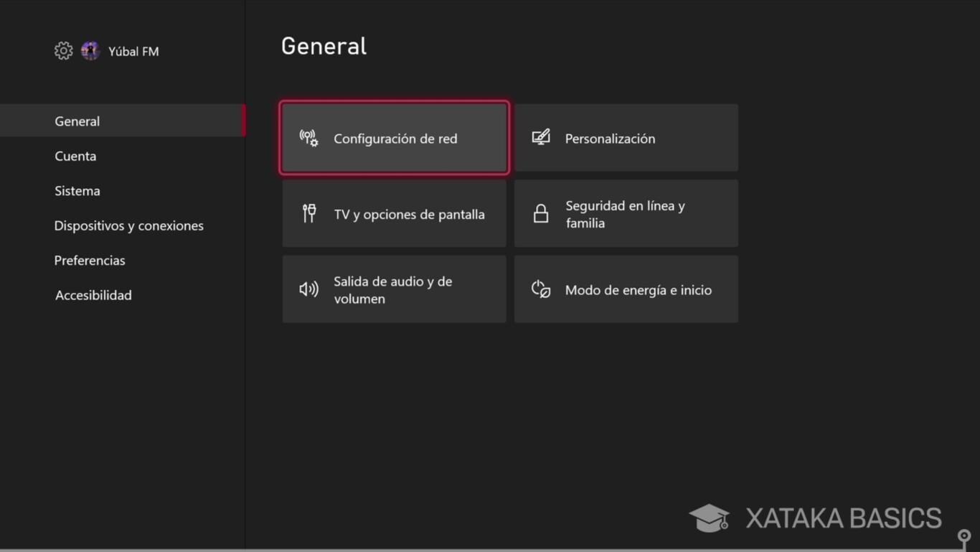This screenshot has width=980, height=552.
Task: Select Accesibilidad in the sidebar
Action: pyautogui.click(x=93, y=295)
